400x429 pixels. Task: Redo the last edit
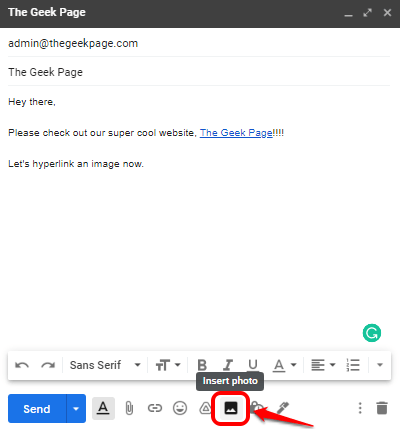pyautogui.click(x=48, y=365)
